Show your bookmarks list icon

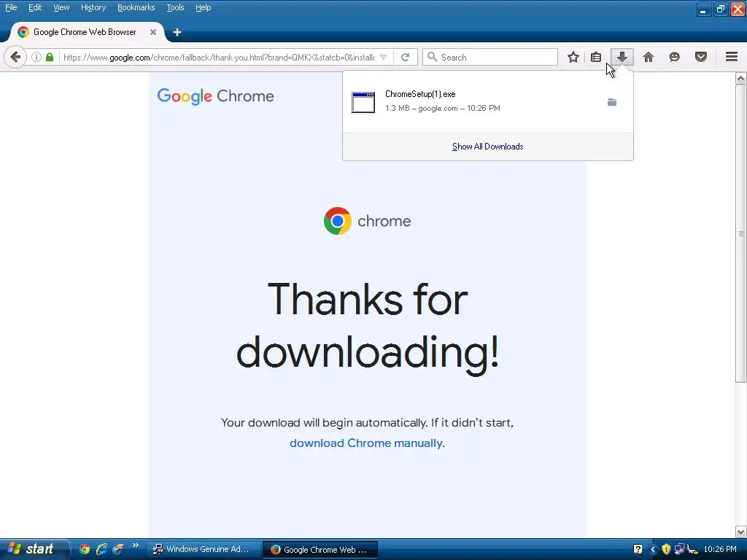point(596,57)
